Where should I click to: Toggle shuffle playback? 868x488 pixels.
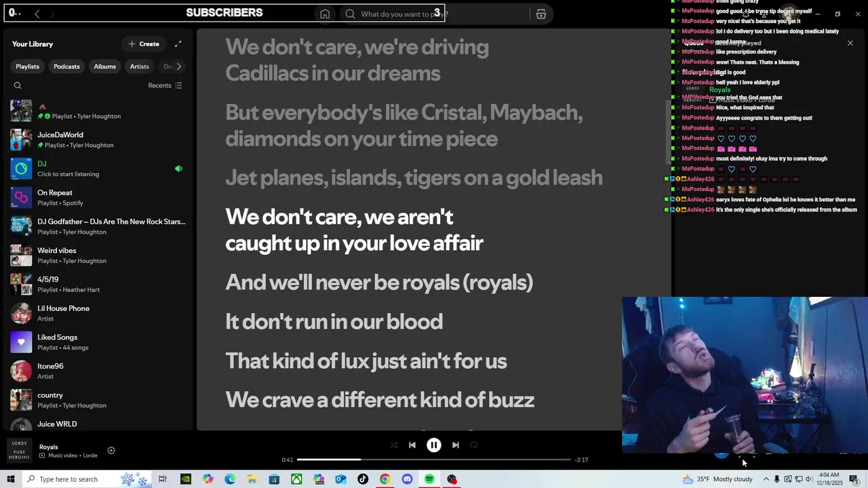[394, 445]
